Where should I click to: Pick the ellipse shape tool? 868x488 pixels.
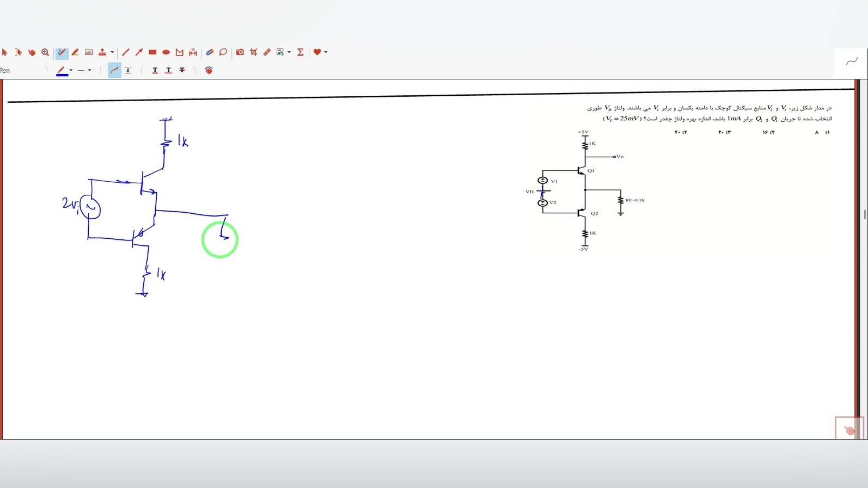[166, 52]
